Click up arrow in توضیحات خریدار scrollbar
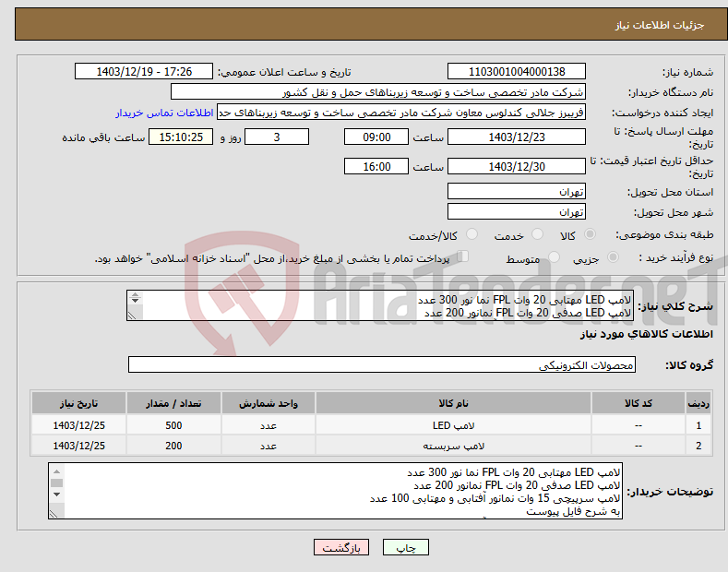 pyautogui.click(x=56, y=471)
